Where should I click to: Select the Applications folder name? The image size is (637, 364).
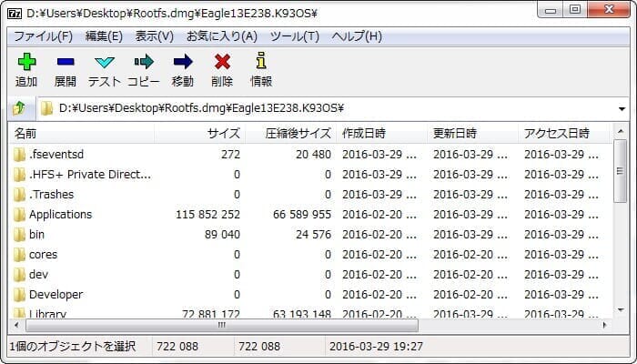(x=61, y=215)
